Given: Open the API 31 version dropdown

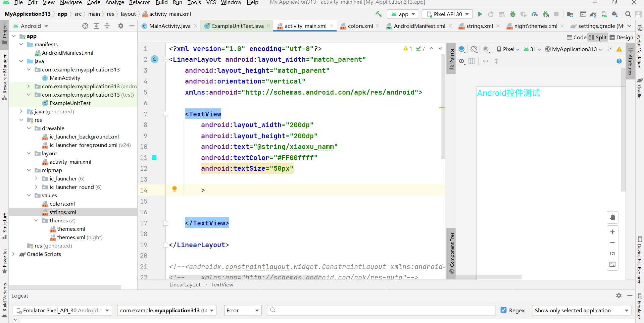Looking at the screenshot, I should (532, 49).
